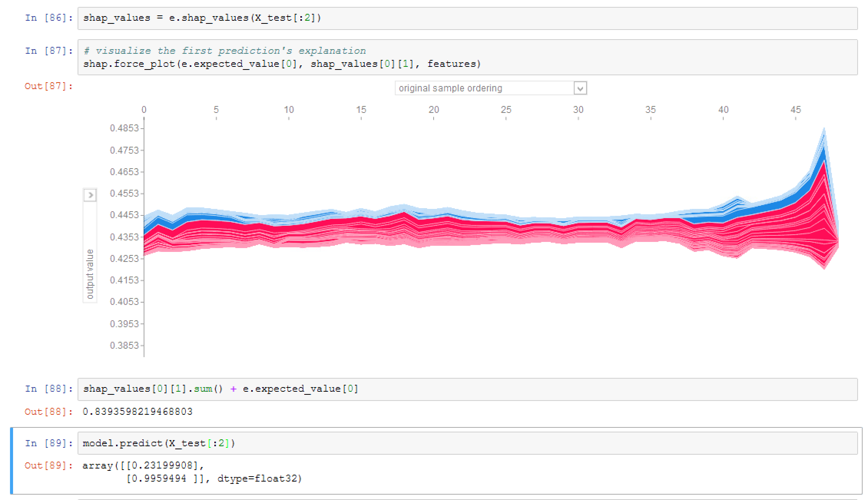
Task: Click the y-axis label 0.4853
Action: [124, 128]
